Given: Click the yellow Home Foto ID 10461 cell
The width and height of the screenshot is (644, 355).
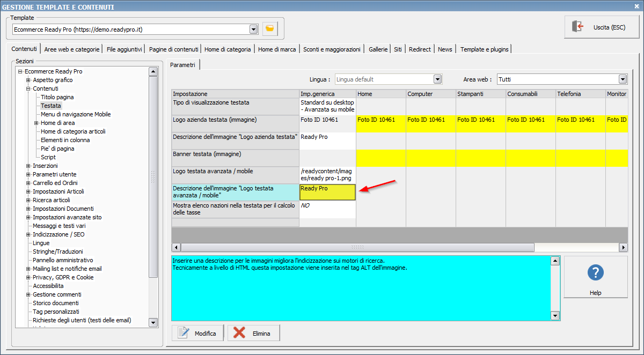Looking at the screenshot, I should point(380,123).
